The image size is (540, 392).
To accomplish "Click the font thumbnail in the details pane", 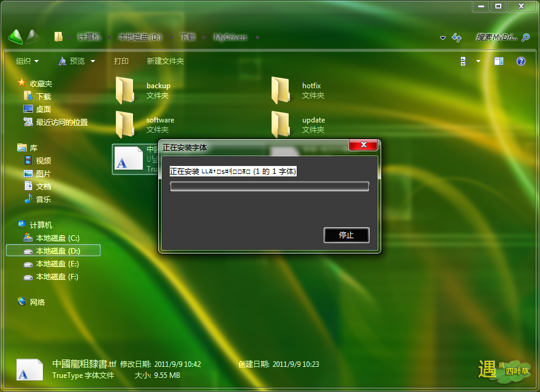I will pos(30,369).
